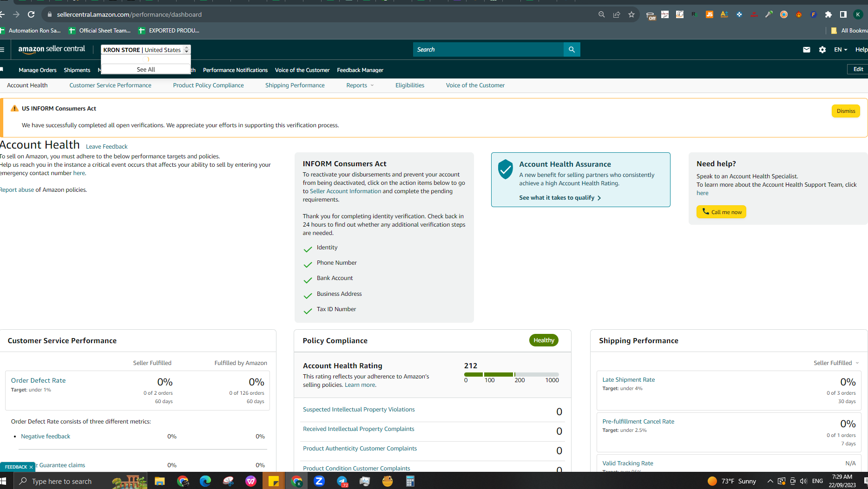Click the Seller Central search magnifier button
The height and width of the screenshot is (489, 868).
572,50
